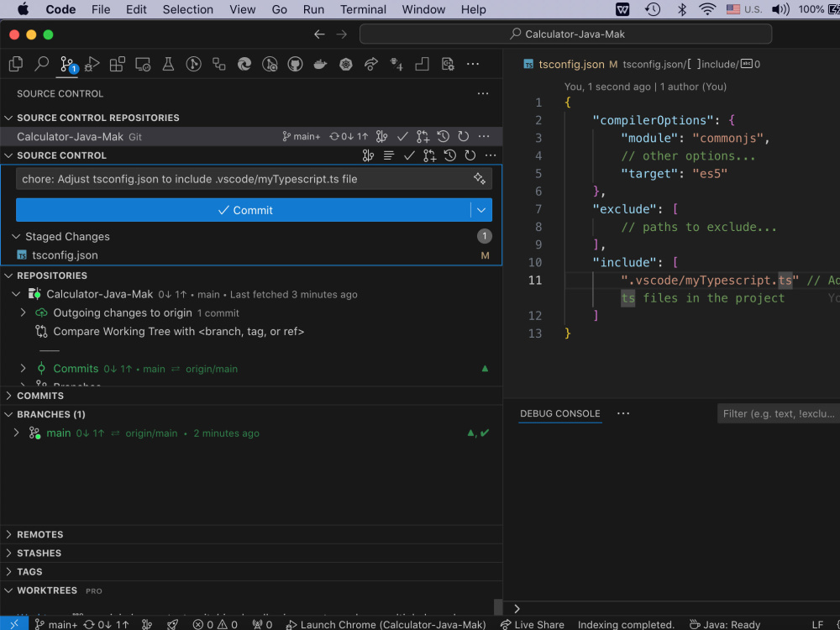Open the GitHub view icon
This screenshot has height=630, width=840.
pyautogui.click(x=295, y=65)
